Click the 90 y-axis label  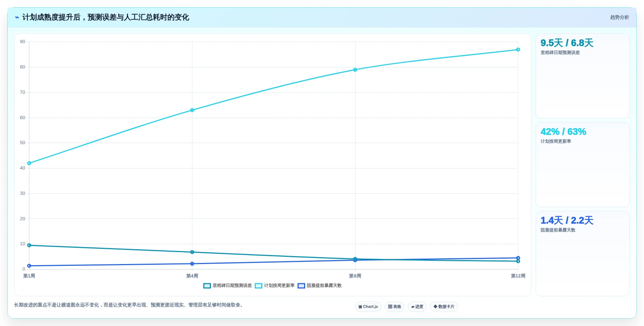tap(23, 42)
